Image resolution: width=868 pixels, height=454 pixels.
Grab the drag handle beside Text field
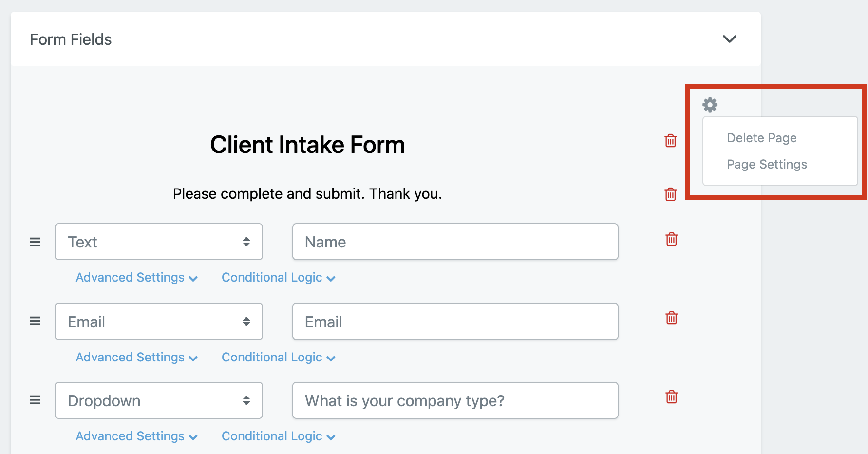(x=35, y=242)
